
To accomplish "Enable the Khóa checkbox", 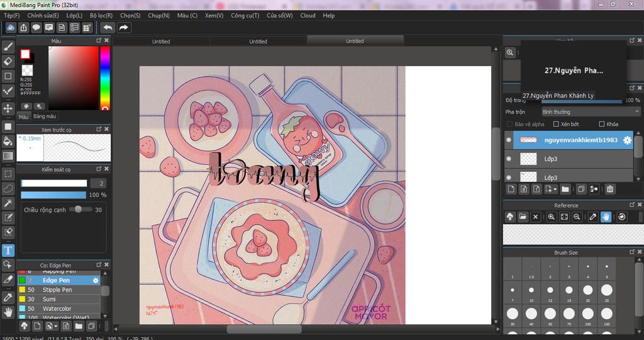I will pyautogui.click(x=602, y=124).
